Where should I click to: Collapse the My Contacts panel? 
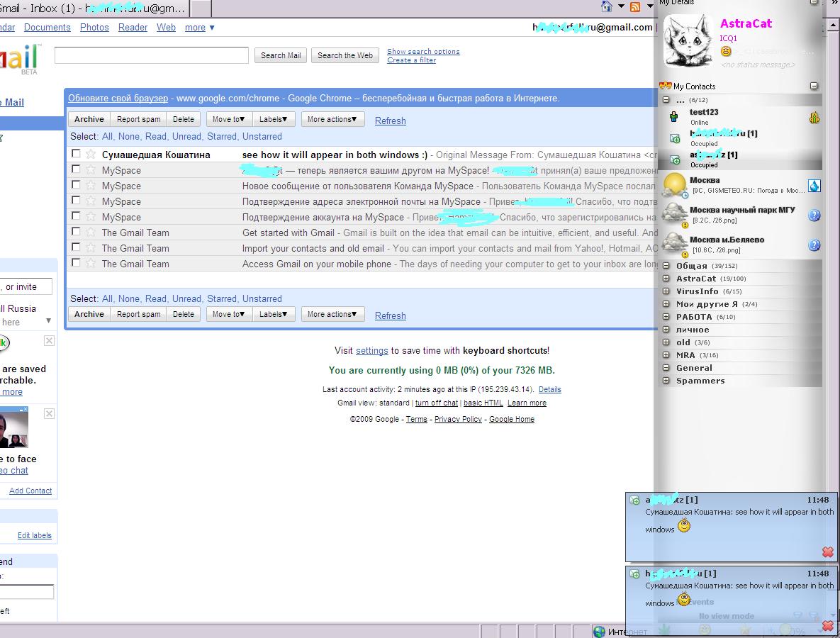pos(814,86)
